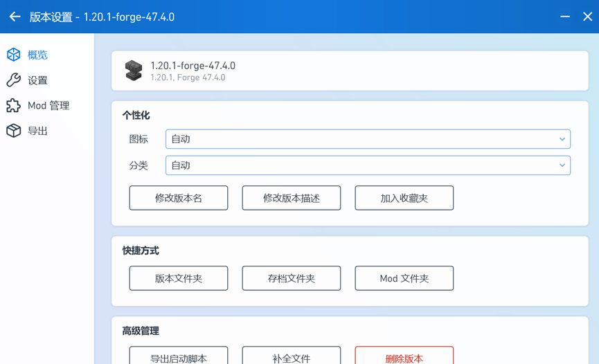Go back using the arrow icon
599x364 pixels.
click(x=15, y=17)
